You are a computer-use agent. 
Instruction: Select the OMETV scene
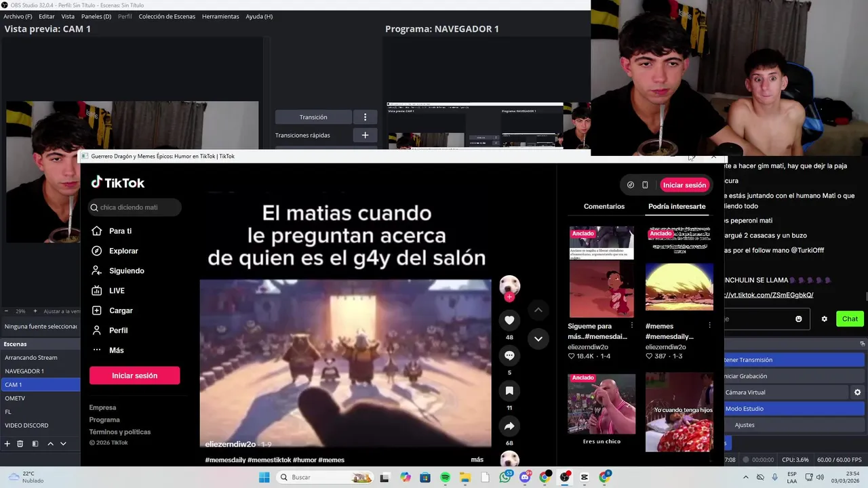pyautogui.click(x=40, y=398)
